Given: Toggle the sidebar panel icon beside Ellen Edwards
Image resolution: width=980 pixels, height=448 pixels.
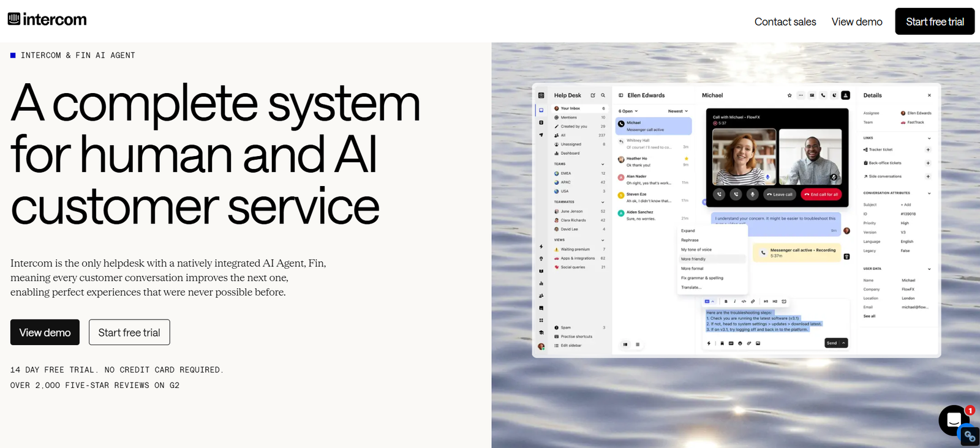Looking at the screenshot, I should pyautogui.click(x=620, y=95).
